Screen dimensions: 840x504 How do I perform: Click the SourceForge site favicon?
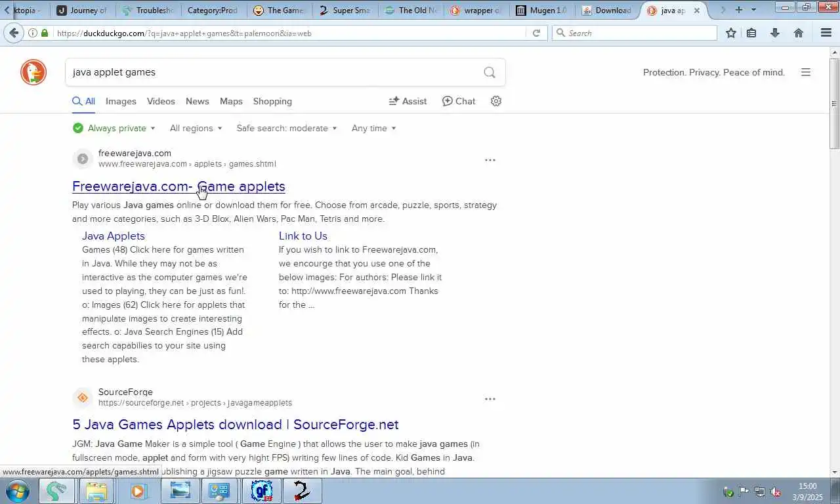click(82, 398)
